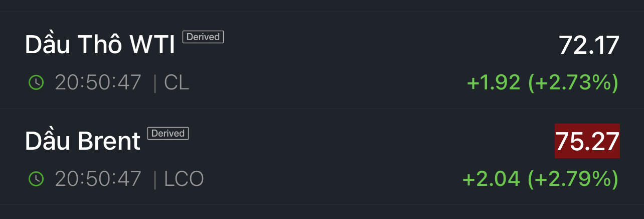Tap the red-highlighted Brent price 75.27

(587, 141)
